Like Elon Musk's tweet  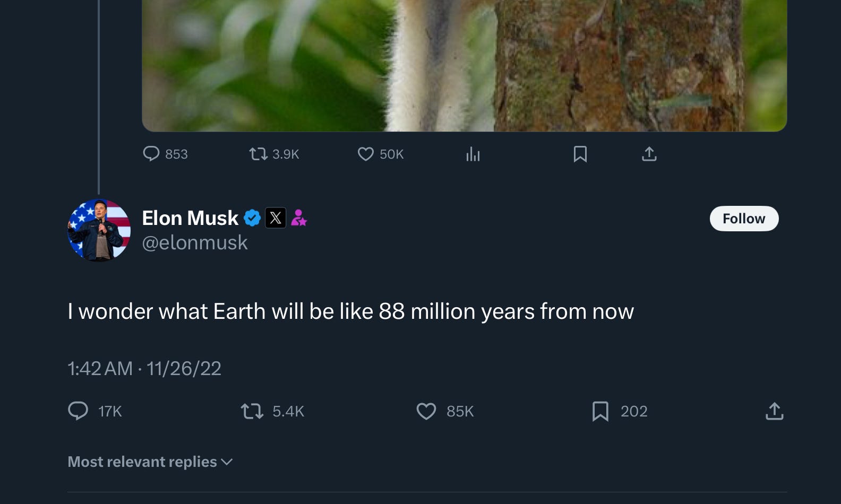tap(426, 411)
